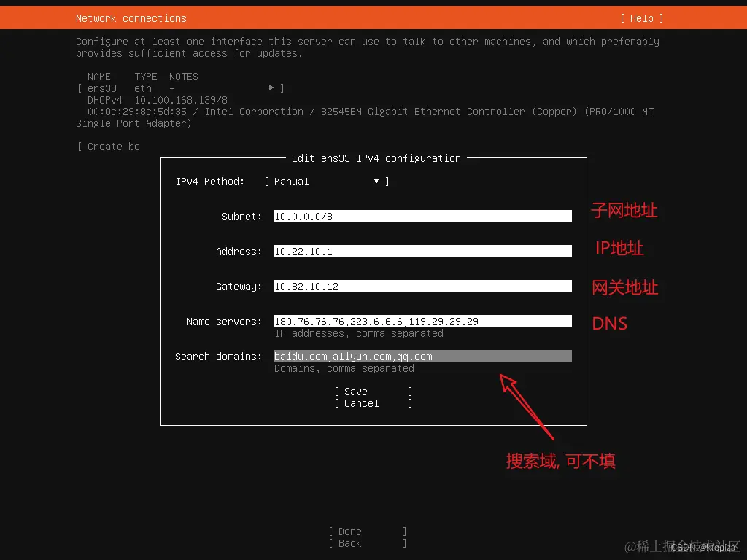Select the ens33 interface row
The height and width of the screenshot is (560, 747).
pyautogui.click(x=181, y=88)
